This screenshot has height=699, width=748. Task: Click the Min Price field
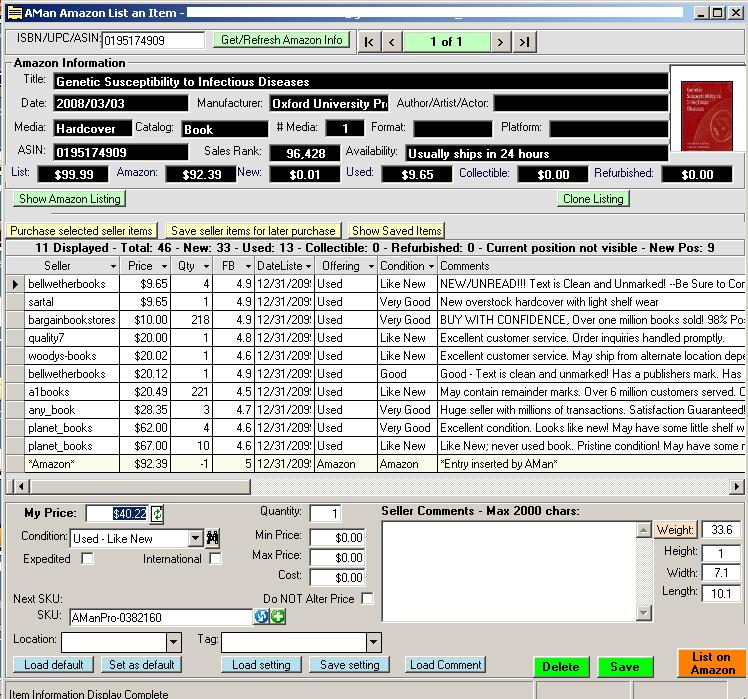(x=337, y=538)
